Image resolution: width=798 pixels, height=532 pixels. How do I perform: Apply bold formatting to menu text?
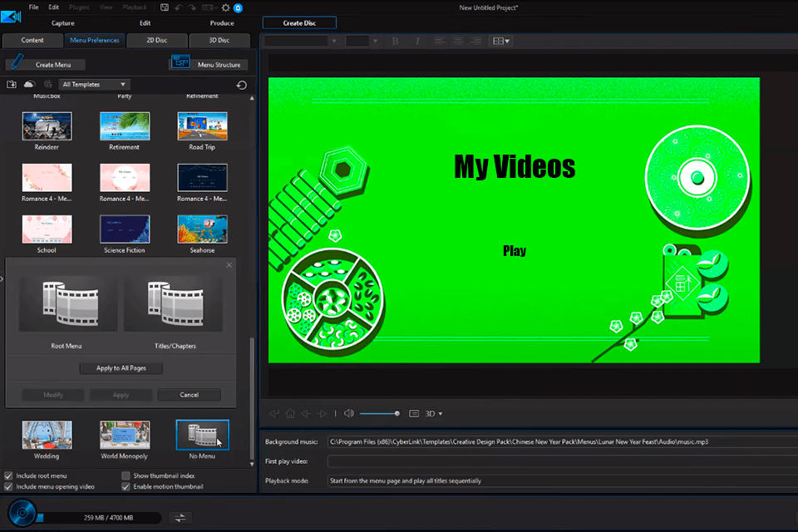[x=396, y=40]
